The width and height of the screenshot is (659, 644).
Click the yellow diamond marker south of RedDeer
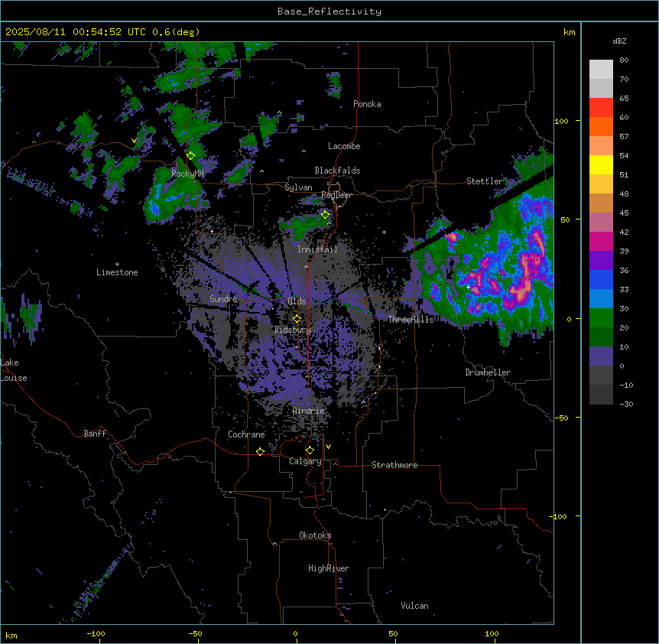[325, 215]
